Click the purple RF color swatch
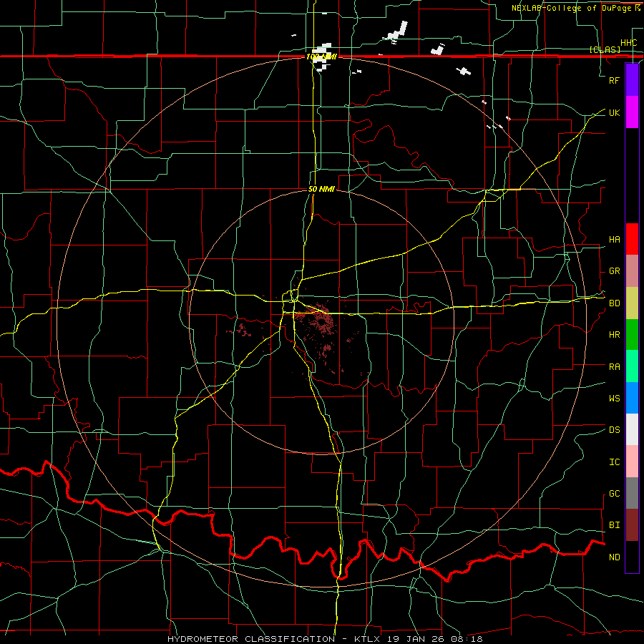 pyautogui.click(x=632, y=80)
